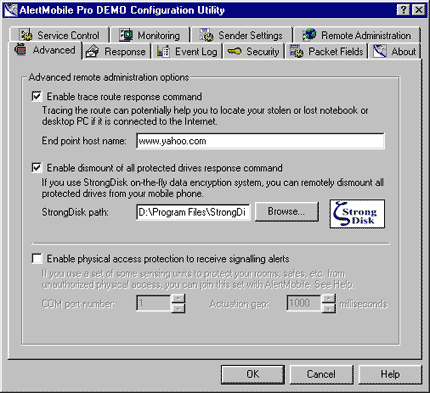Switch to the Advanced tab
This screenshot has height=393, width=430.
pos(46,50)
